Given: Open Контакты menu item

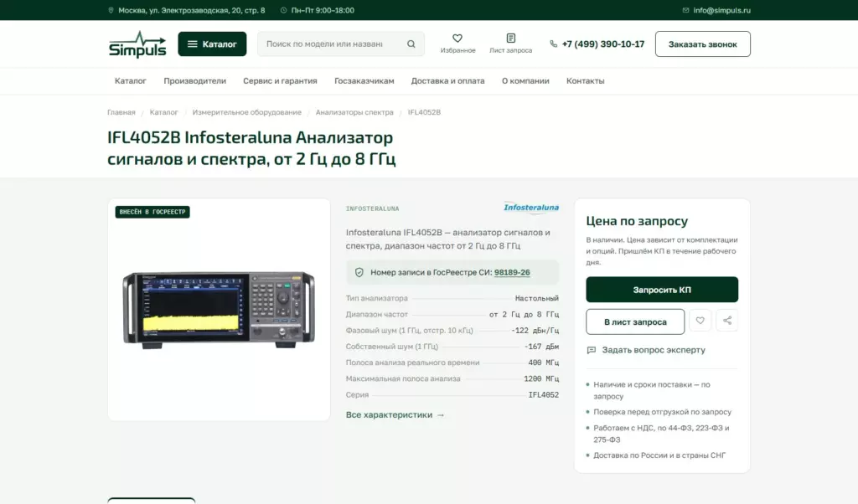Looking at the screenshot, I should [x=586, y=81].
